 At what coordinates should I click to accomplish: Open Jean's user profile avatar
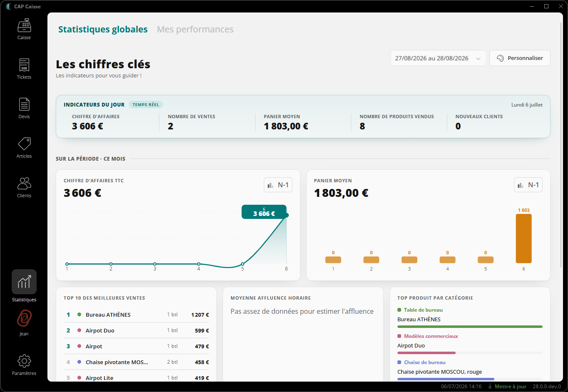(24, 319)
